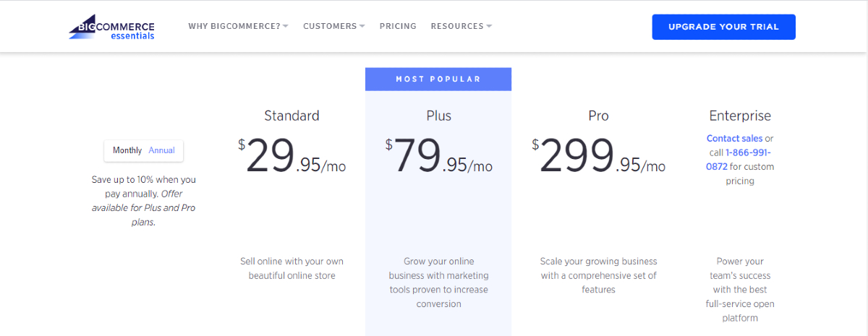Click the Customers menu label
Image resolution: width=868 pixels, height=336 pixels.
[330, 26]
